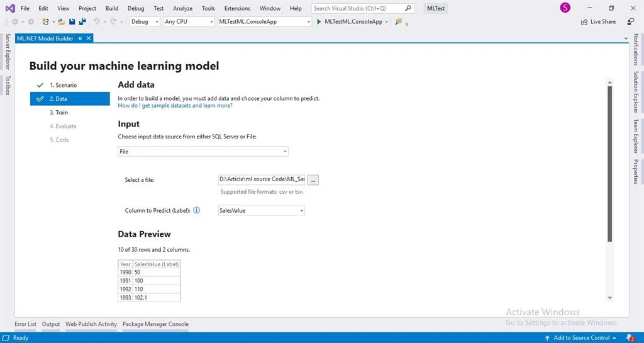Open the Extensions menu
This screenshot has width=644, height=343.
pos(237,8)
